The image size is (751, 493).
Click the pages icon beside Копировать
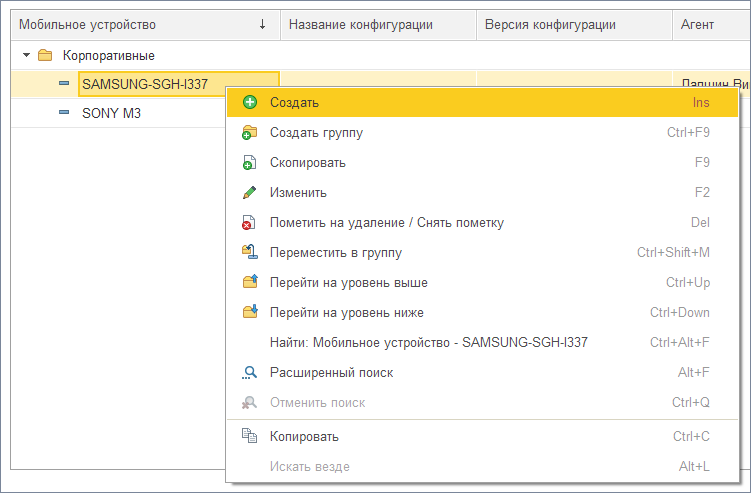[249, 436]
